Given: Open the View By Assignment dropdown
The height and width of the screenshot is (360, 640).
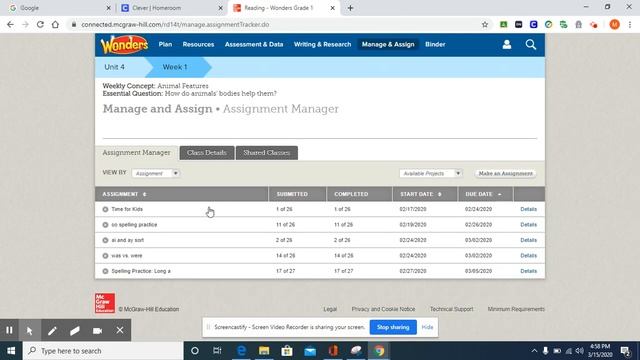Looking at the screenshot, I should 156,173.
